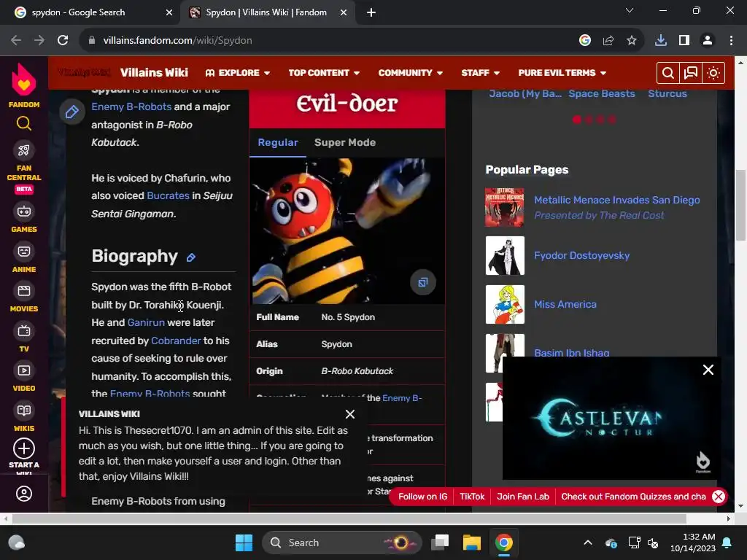Screen dimensions: 747x560
Task: Expand the Top Content dropdown
Action: [324, 73]
